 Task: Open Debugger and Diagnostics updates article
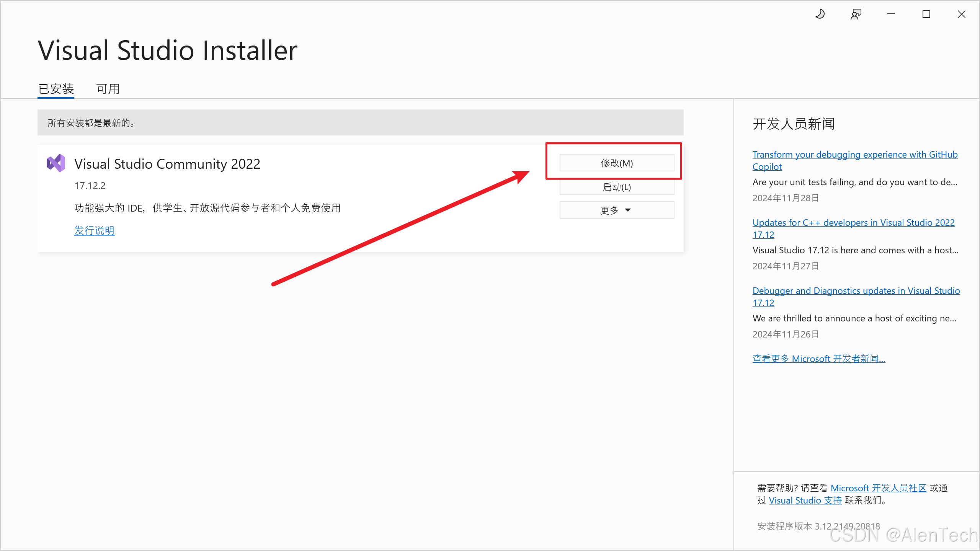click(856, 291)
